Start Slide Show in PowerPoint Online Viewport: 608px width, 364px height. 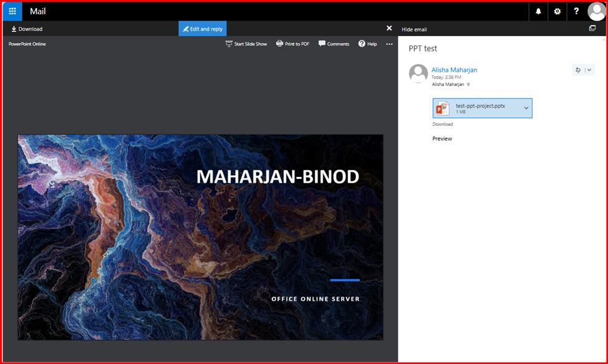tap(246, 44)
